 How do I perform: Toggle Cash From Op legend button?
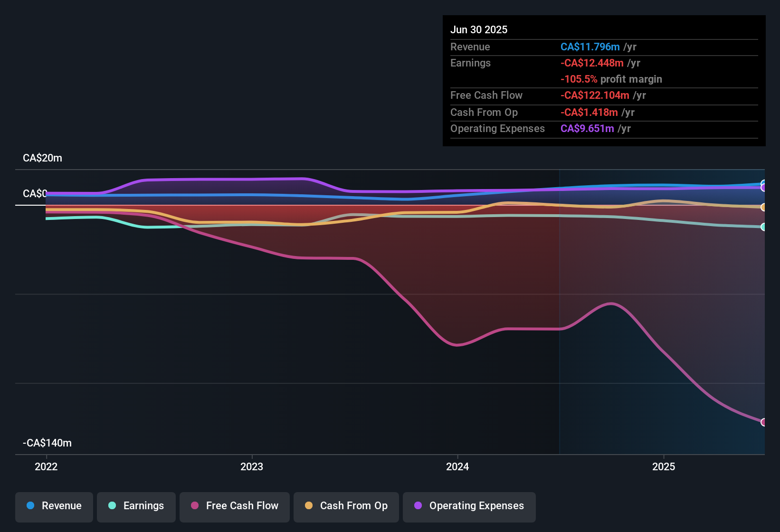click(x=346, y=507)
